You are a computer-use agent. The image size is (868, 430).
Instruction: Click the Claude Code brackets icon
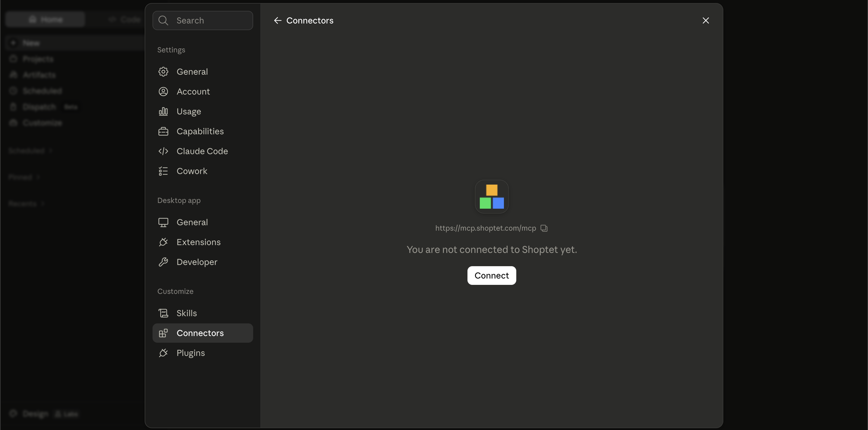tap(163, 151)
